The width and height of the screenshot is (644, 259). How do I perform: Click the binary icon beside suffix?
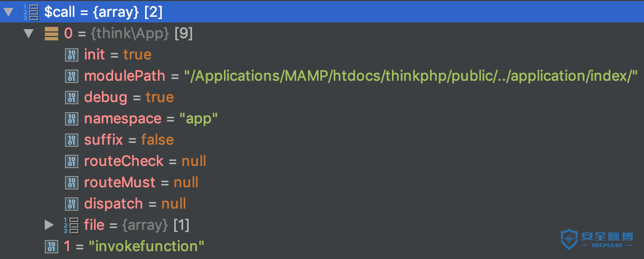click(x=72, y=140)
